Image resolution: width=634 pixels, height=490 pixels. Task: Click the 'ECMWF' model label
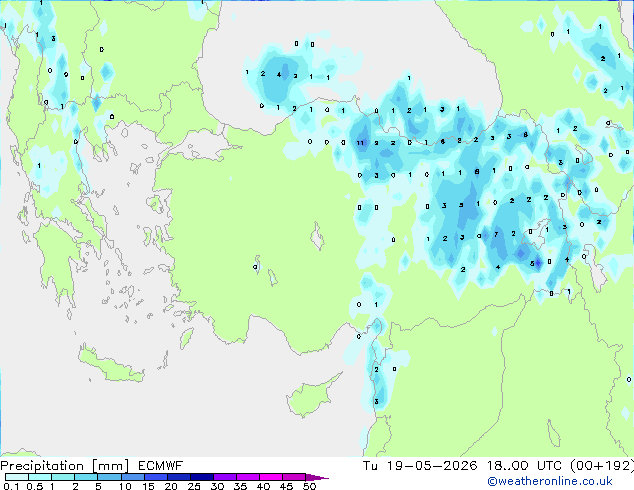point(161,466)
